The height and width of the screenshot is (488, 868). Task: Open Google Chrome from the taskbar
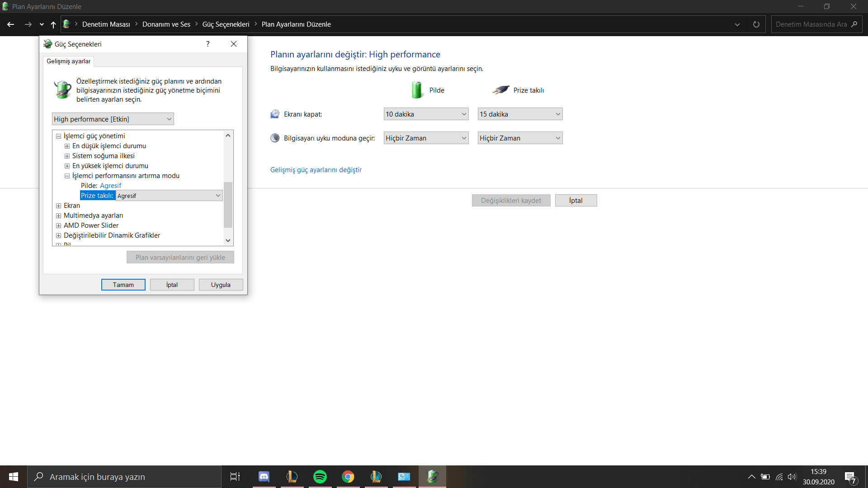point(348,477)
